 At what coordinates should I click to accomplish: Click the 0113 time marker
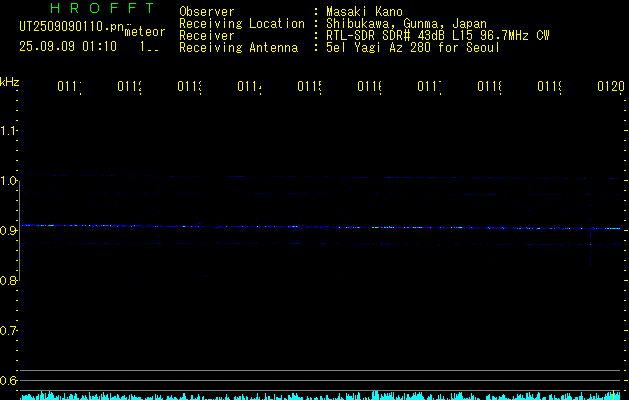(x=189, y=86)
